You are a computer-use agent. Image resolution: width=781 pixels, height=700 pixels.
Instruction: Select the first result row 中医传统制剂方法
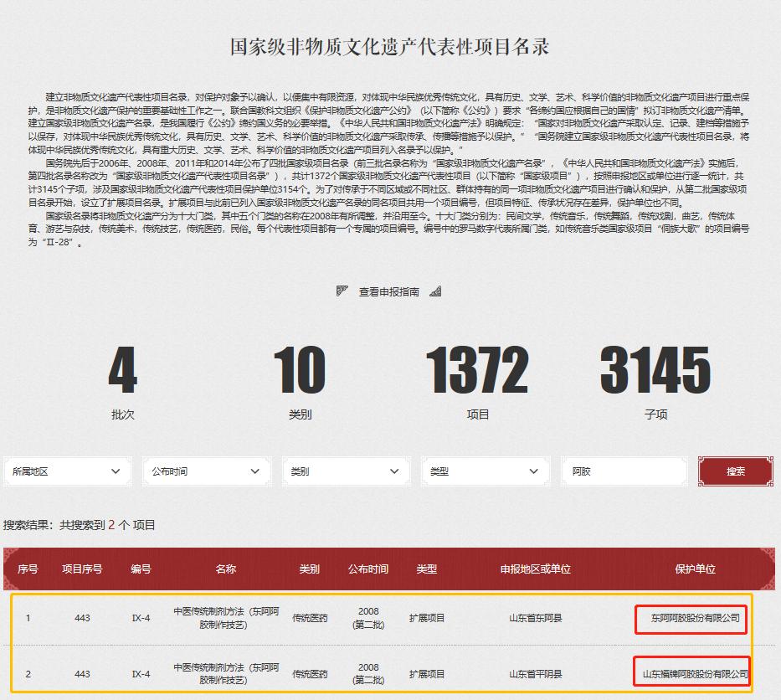pos(228,619)
